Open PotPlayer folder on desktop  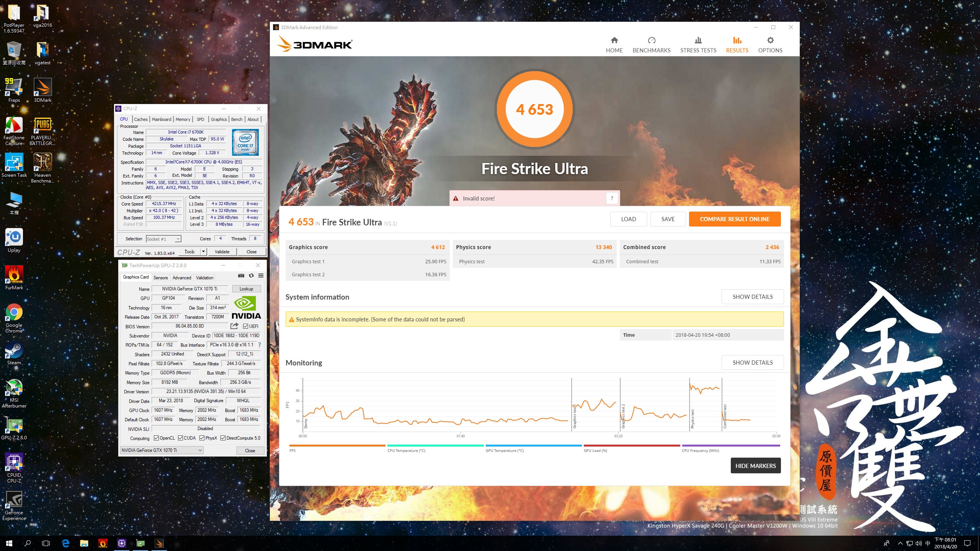(14, 18)
